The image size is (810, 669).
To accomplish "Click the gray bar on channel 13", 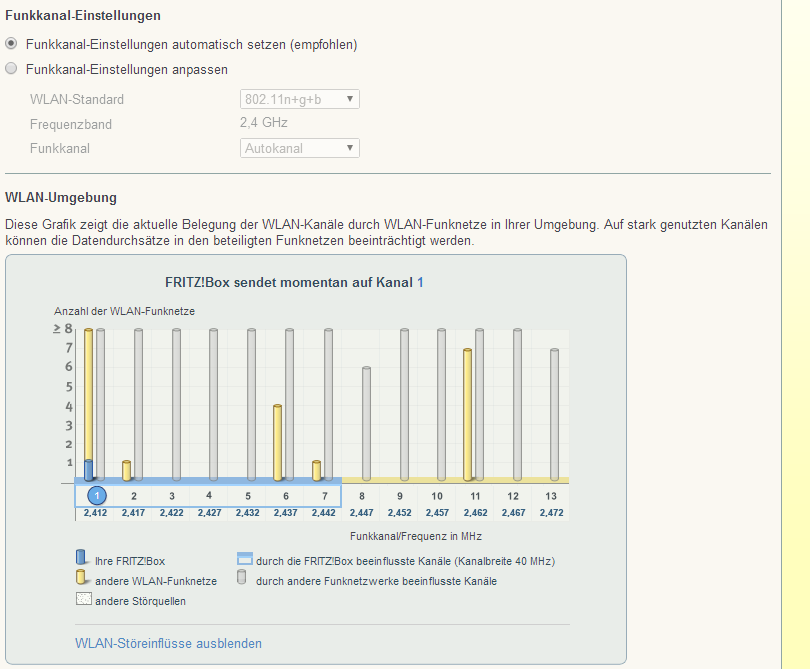I will click(x=554, y=414).
